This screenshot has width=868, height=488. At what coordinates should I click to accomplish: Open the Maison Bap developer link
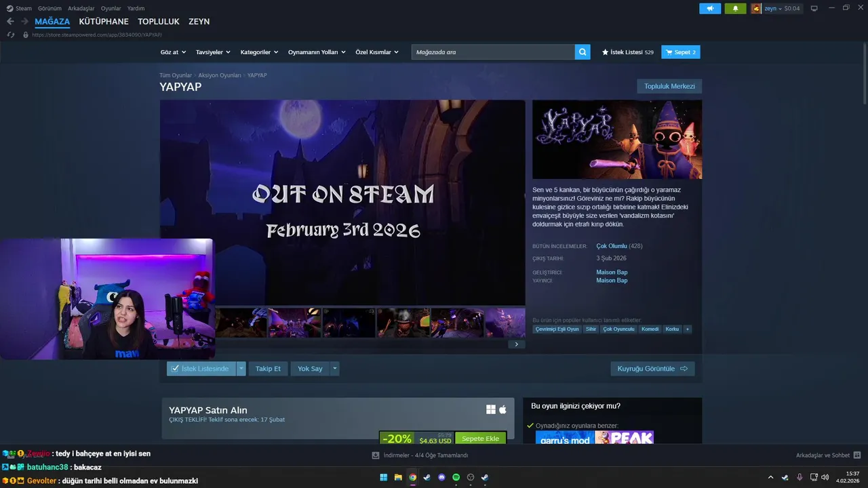[612, 272]
